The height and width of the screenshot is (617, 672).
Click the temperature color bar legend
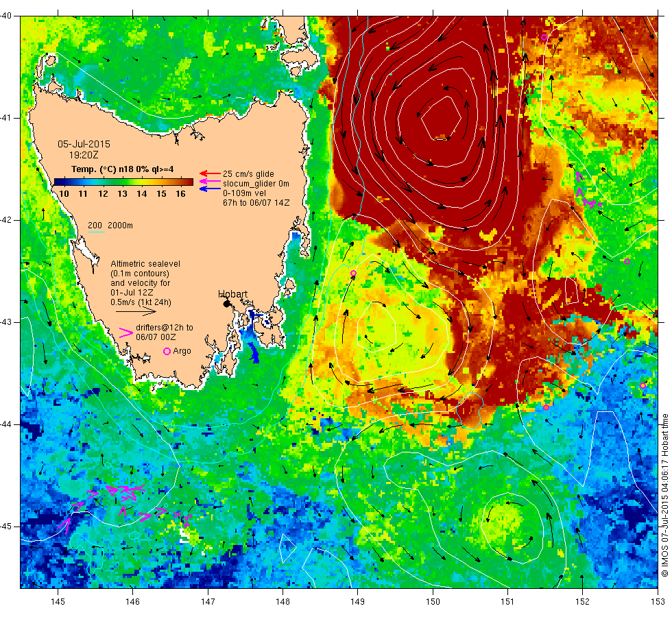click(123, 182)
